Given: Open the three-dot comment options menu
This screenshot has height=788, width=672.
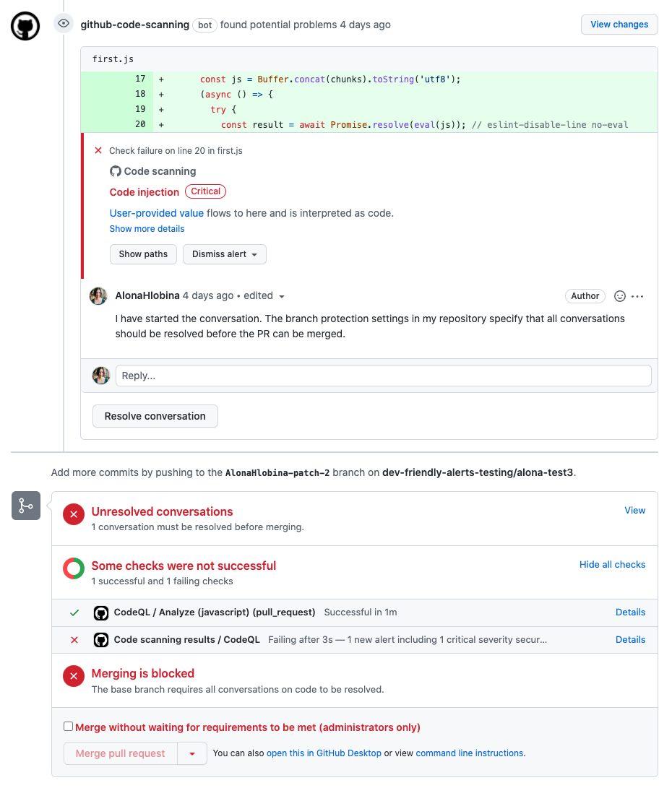Looking at the screenshot, I should [x=637, y=296].
